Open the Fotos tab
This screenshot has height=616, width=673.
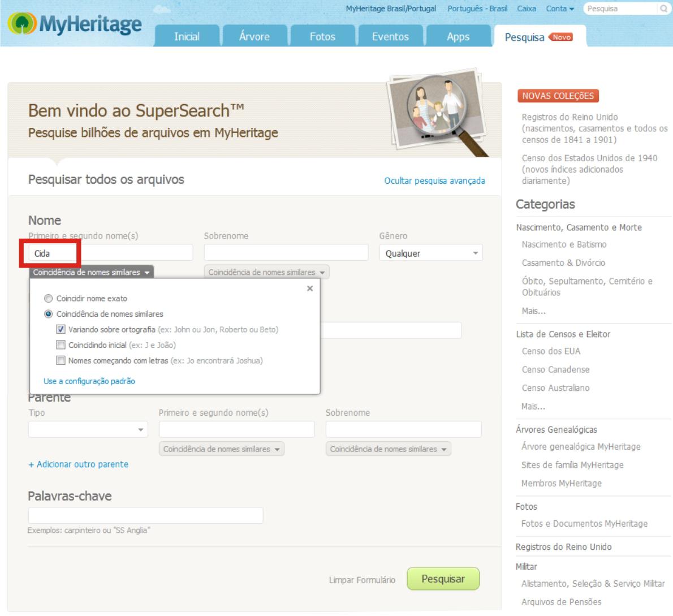click(322, 36)
